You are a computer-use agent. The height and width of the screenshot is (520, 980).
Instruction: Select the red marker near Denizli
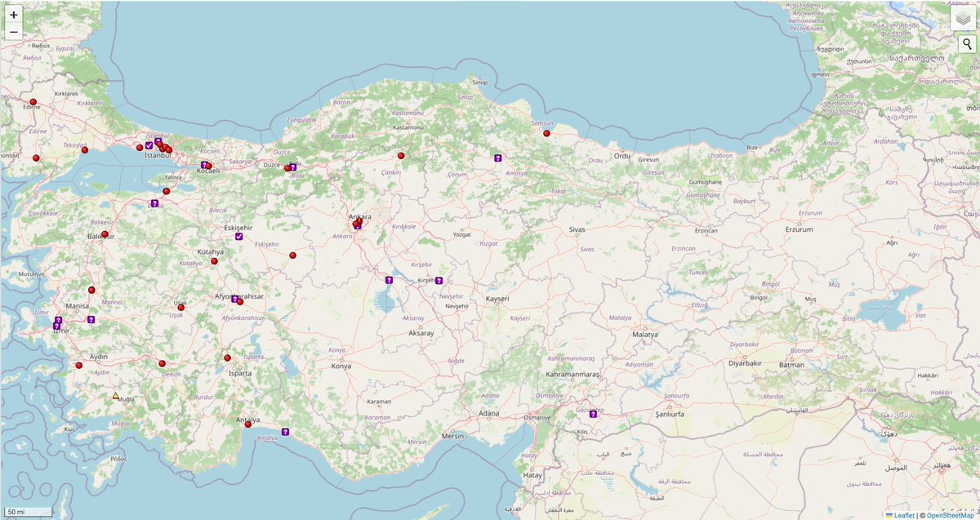click(x=162, y=363)
